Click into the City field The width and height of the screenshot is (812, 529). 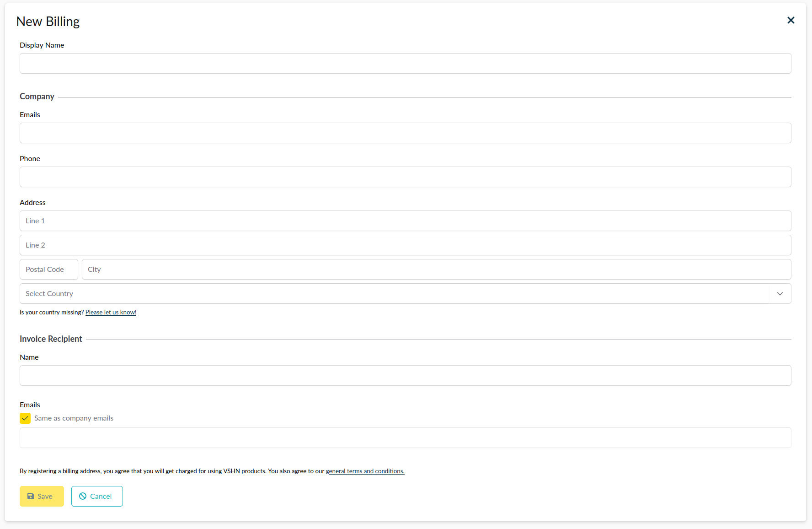tap(436, 270)
